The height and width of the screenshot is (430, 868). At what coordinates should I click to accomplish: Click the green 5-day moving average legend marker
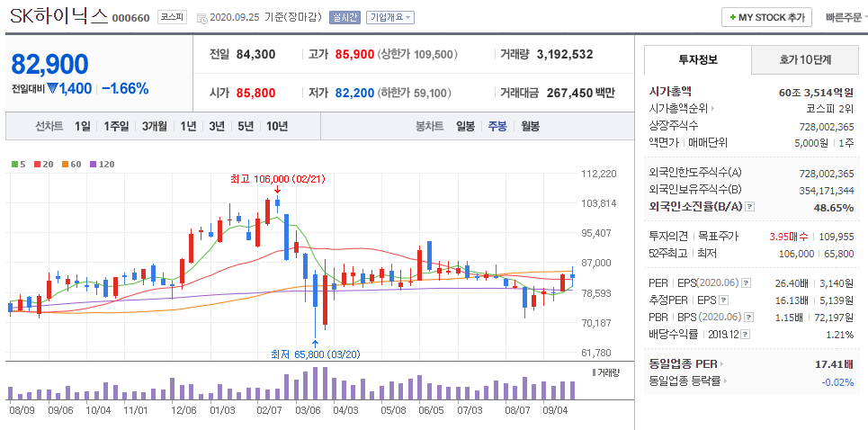pos(15,165)
